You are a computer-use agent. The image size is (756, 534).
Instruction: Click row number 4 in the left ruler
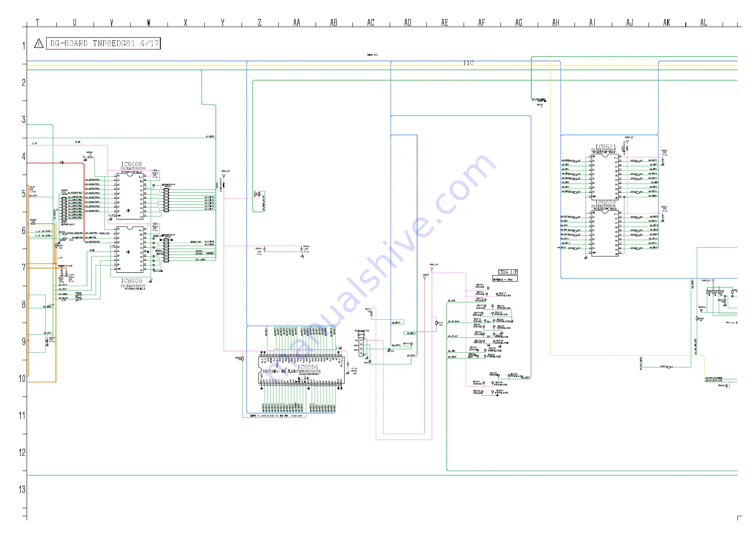pos(24,156)
